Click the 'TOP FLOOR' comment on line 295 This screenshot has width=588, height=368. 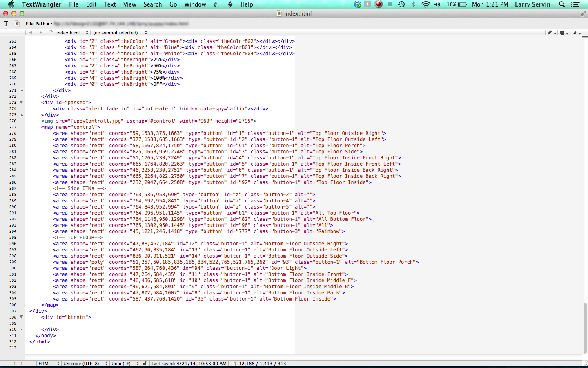[78, 238]
